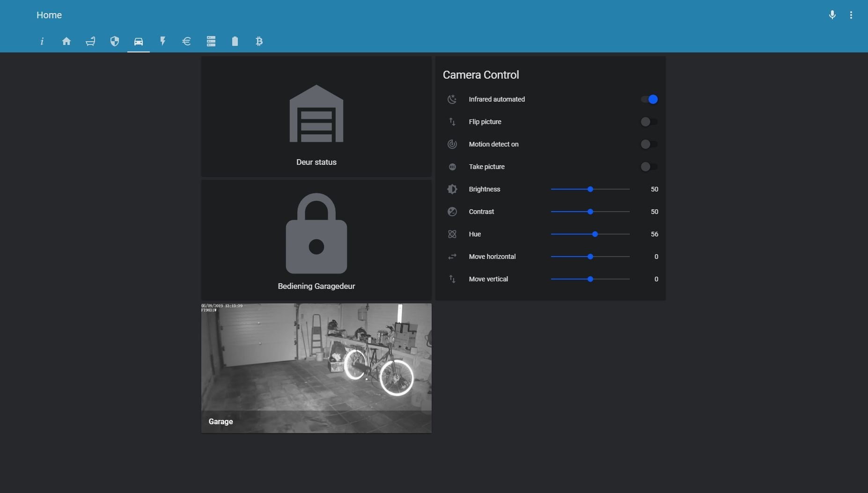This screenshot has height=493, width=868.
Task: Click the Bediening Garagedeur label
Action: coord(316,286)
